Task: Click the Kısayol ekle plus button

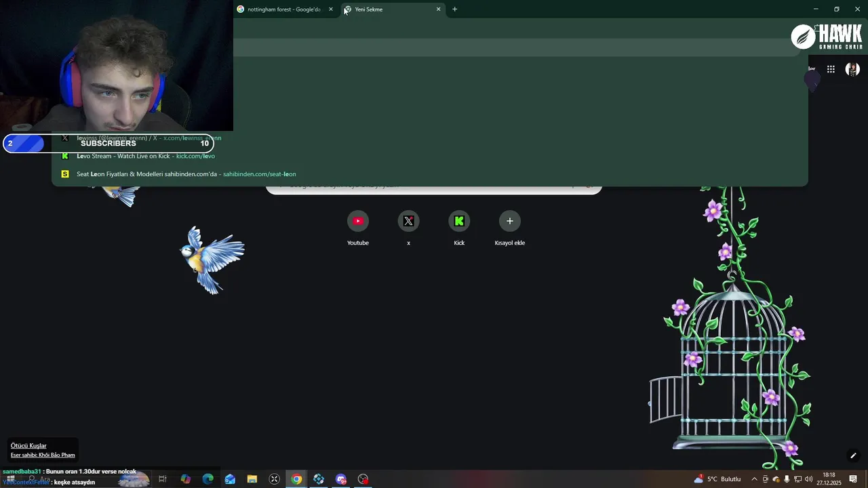Action: click(510, 221)
